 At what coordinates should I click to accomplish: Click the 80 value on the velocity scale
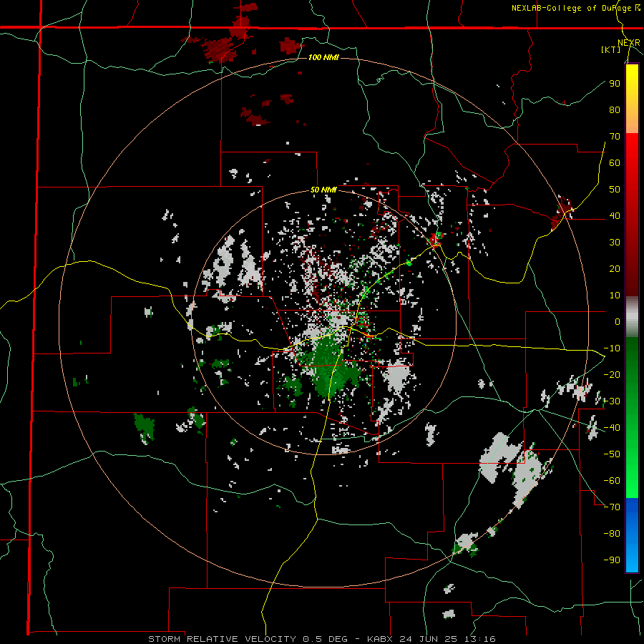coord(615,109)
